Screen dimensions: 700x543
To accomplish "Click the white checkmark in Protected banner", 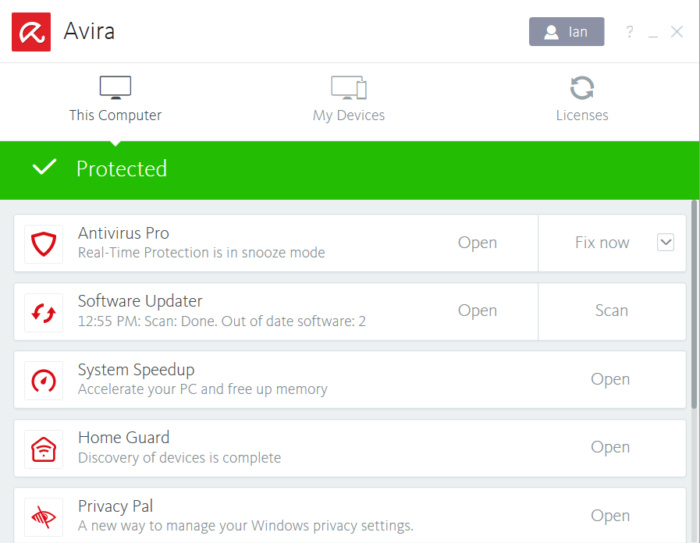I will coord(44,167).
